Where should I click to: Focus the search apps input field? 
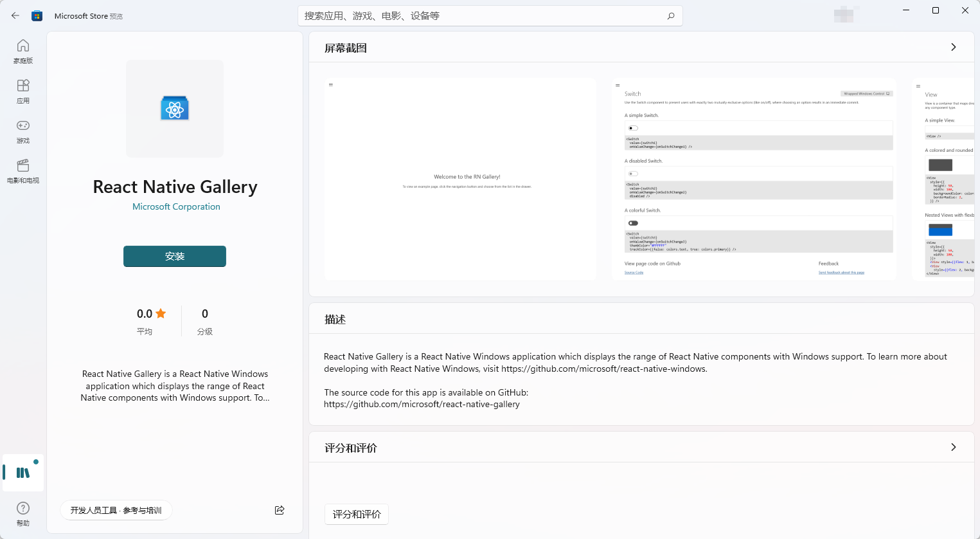click(490, 16)
